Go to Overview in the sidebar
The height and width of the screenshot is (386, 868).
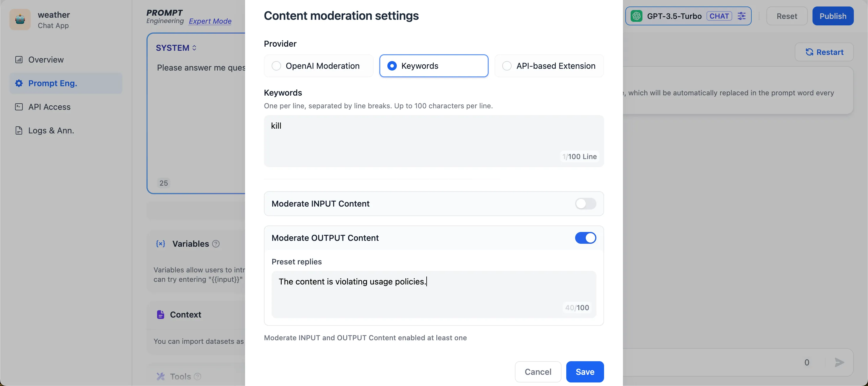[x=46, y=60]
